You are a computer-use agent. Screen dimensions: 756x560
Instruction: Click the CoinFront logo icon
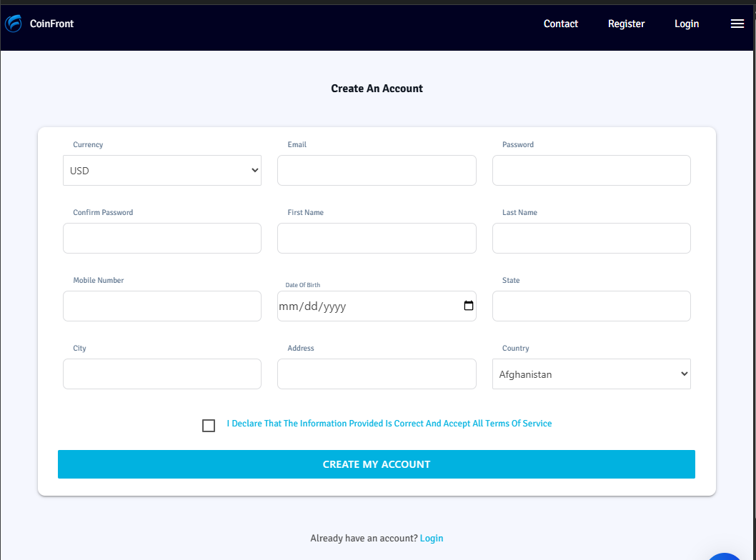13,24
